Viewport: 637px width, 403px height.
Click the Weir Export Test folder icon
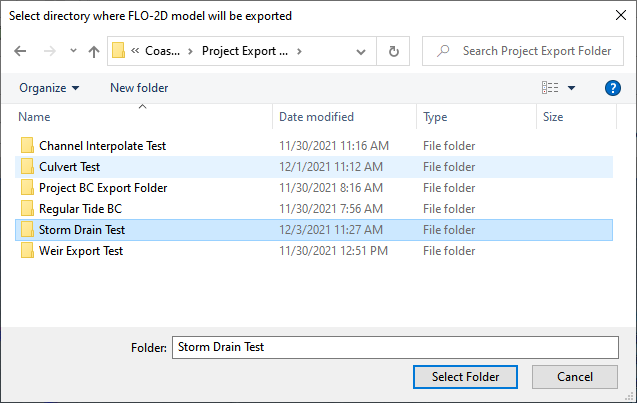point(27,251)
